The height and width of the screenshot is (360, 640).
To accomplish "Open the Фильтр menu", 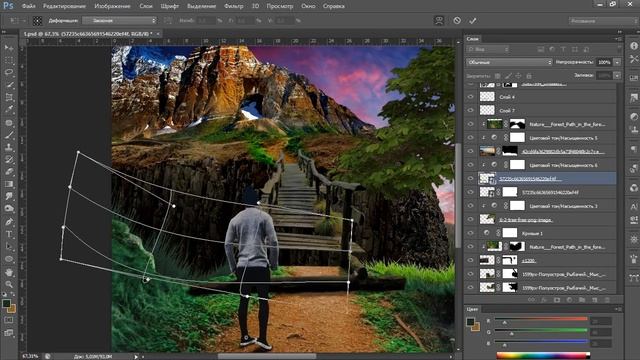I will (233, 6).
